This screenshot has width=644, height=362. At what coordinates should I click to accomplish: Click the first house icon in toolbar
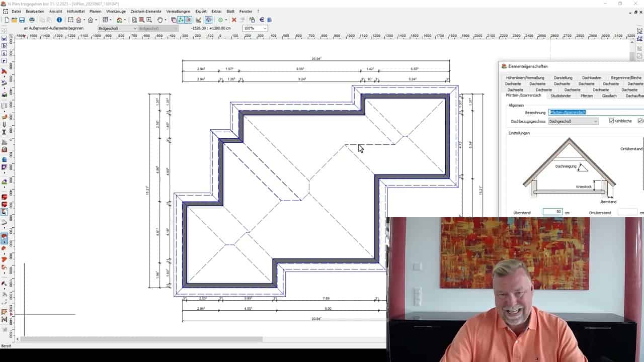[78, 20]
